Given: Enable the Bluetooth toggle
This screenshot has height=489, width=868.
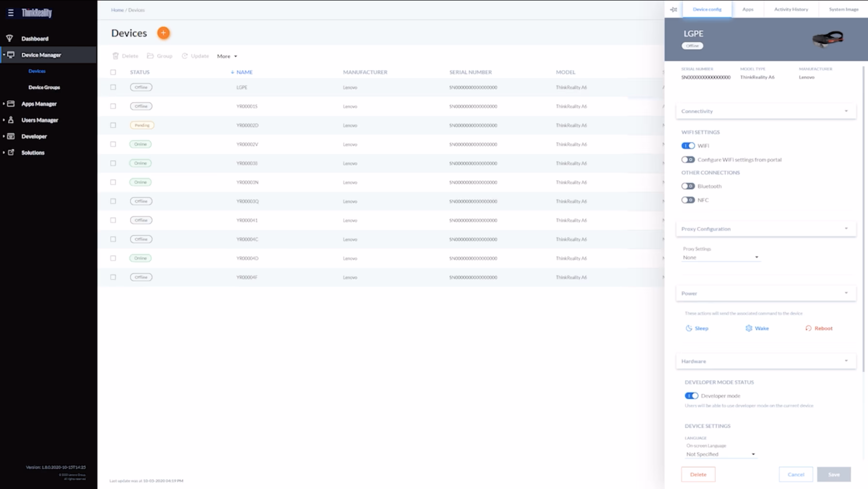Looking at the screenshot, I should click(x=688, y=186).
